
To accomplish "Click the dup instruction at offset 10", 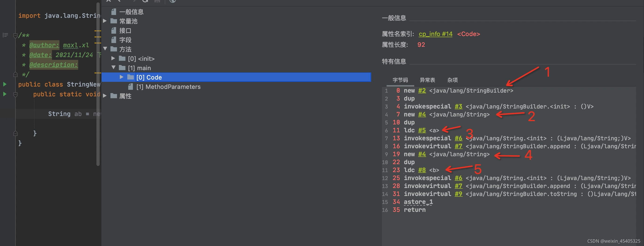I will [x=409, y=122].
